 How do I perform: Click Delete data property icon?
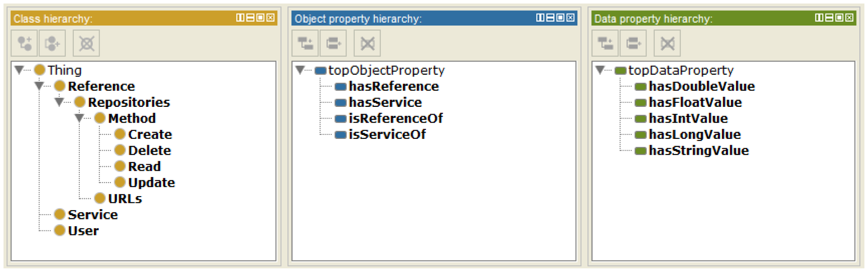pos(667,44)
